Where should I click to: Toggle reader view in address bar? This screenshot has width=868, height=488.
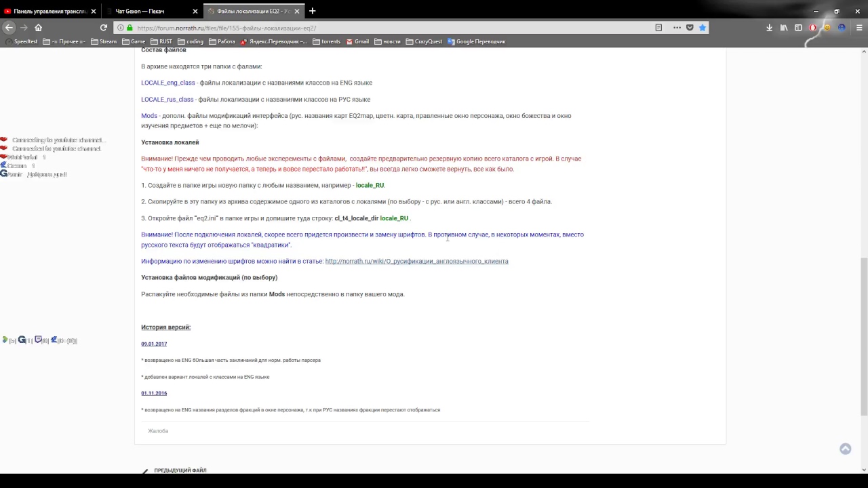pos(658,28)
